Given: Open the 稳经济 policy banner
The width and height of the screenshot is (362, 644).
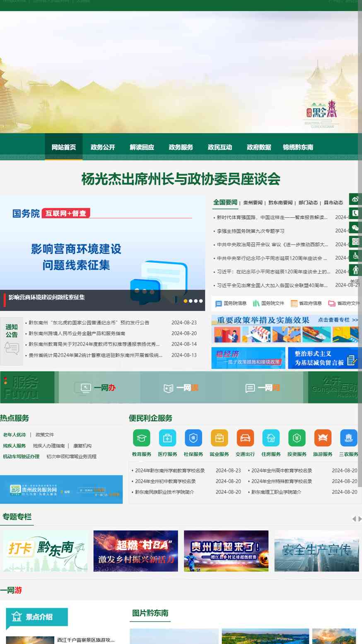Looking at the screenshot, I should click(x=249, y=358).
